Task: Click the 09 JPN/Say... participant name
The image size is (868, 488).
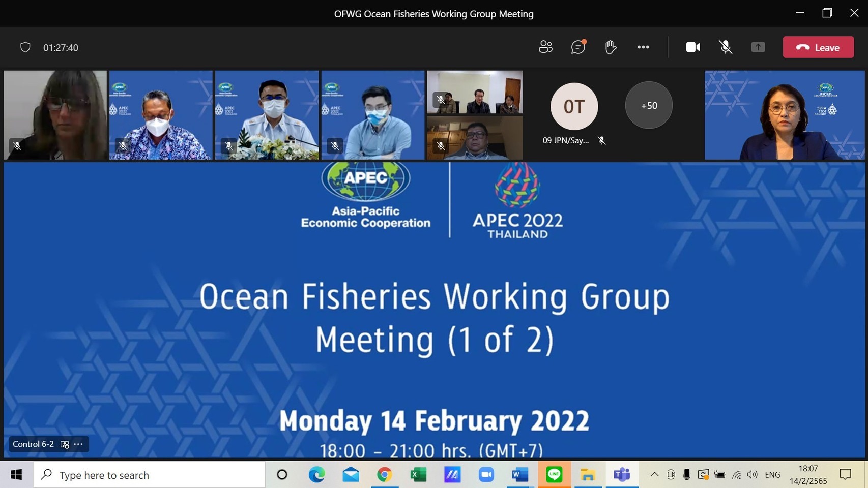Action: coord(565,140)
